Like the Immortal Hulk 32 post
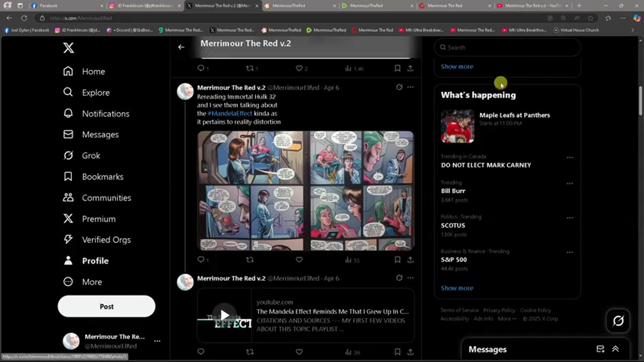Screen dimensions: 644x362 tap(299, 260)
